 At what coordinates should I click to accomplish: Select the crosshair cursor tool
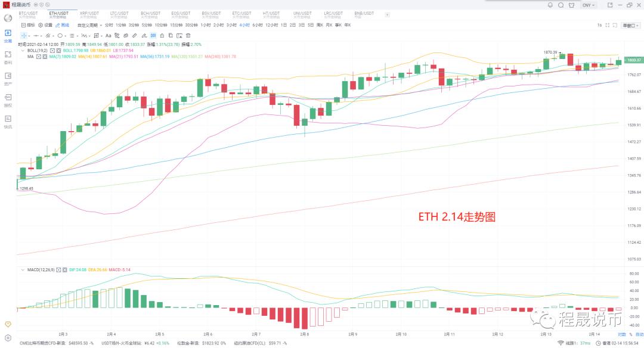tap(23, 36)
